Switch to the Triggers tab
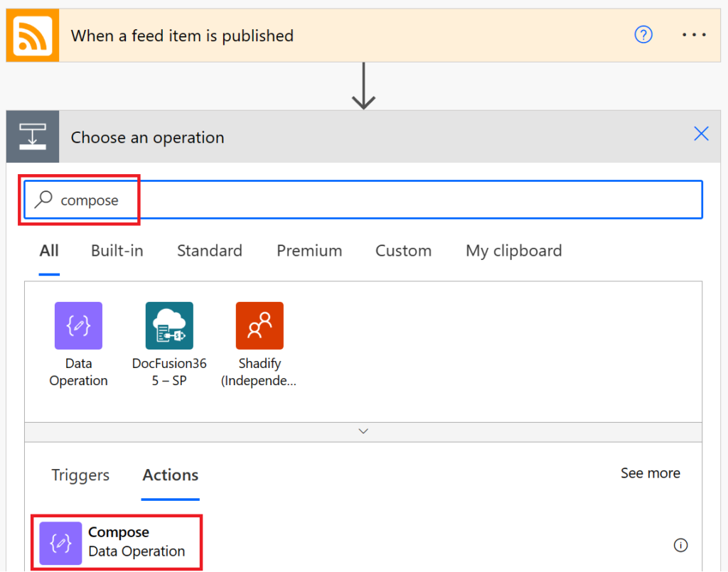Viewport: 728px width, 572px height. (80, 475)
